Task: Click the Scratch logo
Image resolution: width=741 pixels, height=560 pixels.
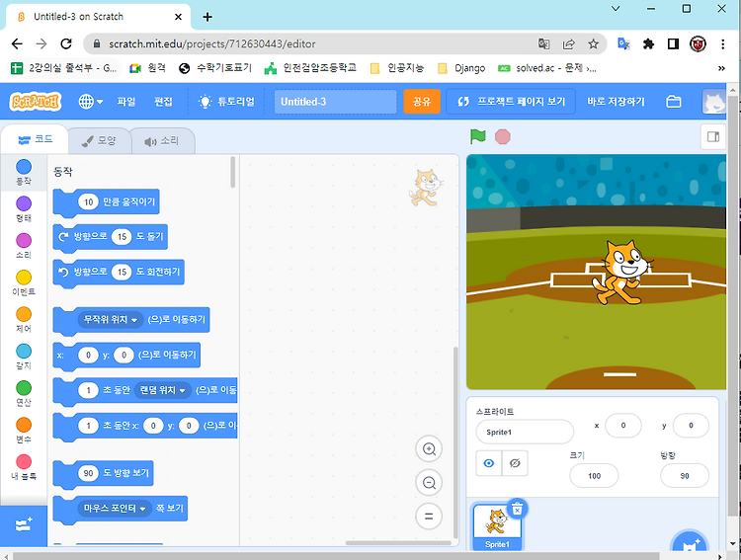Action: click(x=36, y=102)
